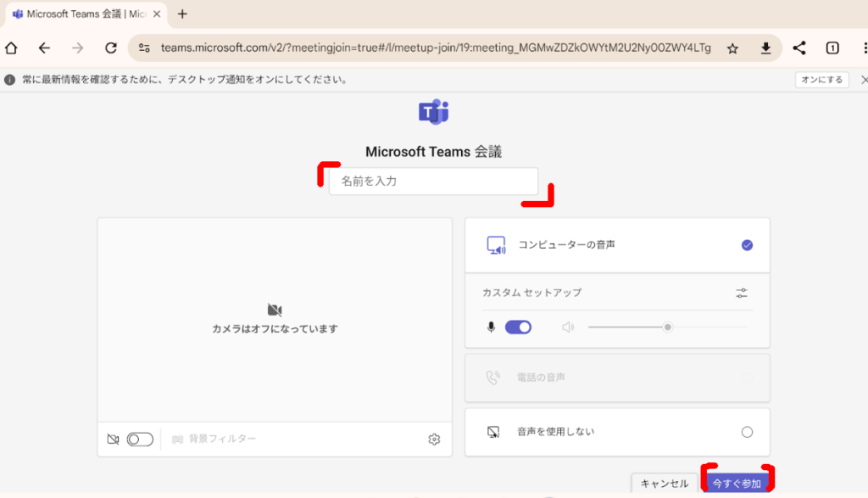The image size is (868, 498).
Task: Click the address bar URL
Action: [436, 48]
